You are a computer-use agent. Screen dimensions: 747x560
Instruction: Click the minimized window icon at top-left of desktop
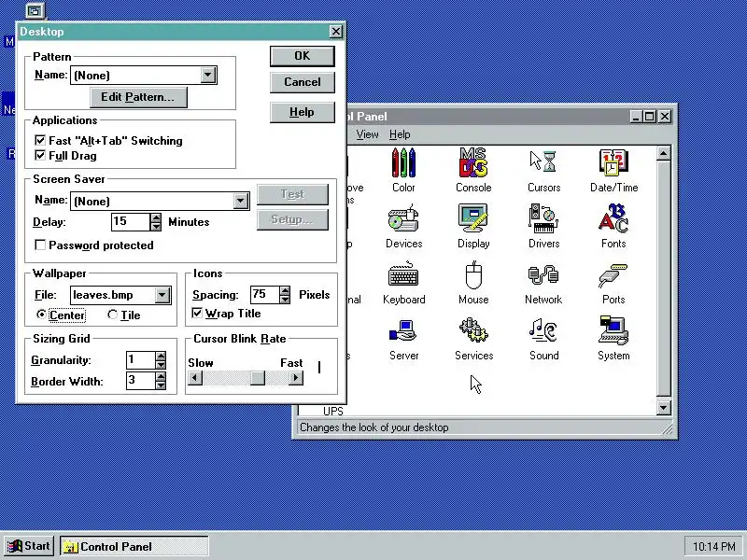click(35, 10)
